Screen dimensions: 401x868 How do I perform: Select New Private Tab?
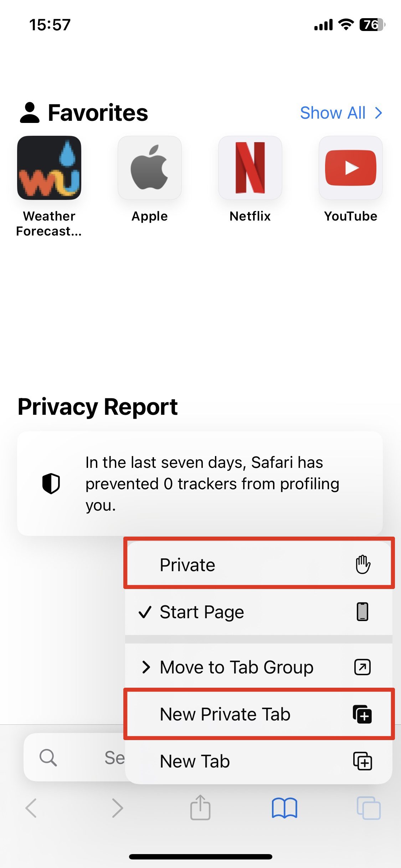259,714
